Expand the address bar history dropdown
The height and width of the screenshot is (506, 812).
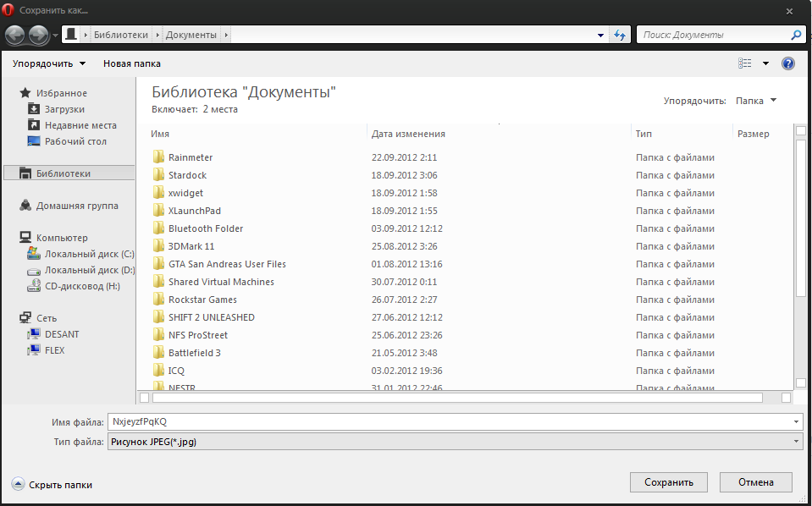click(x=600, y=36)
